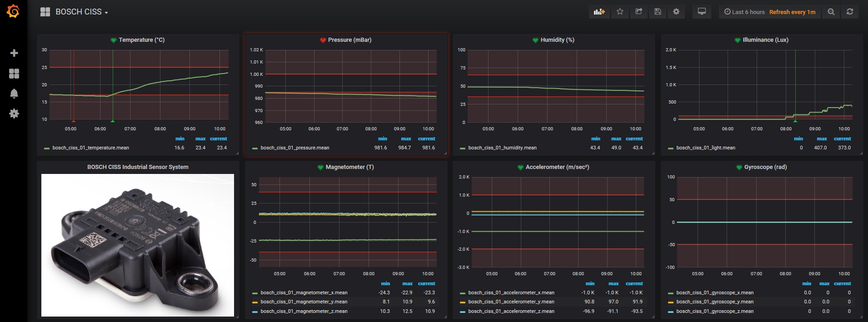The height and width of the screenshot is (322, 868).
Task: Change bosch_ciss_01_gyroscope_x.mean series color swatch
Action: click(671, 293)
